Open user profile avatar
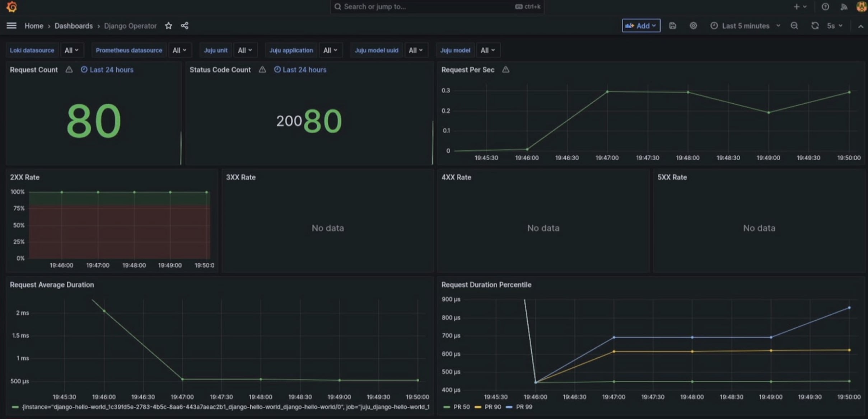The height and width of the screenshot is (419, 868). (x=862, y=7)
